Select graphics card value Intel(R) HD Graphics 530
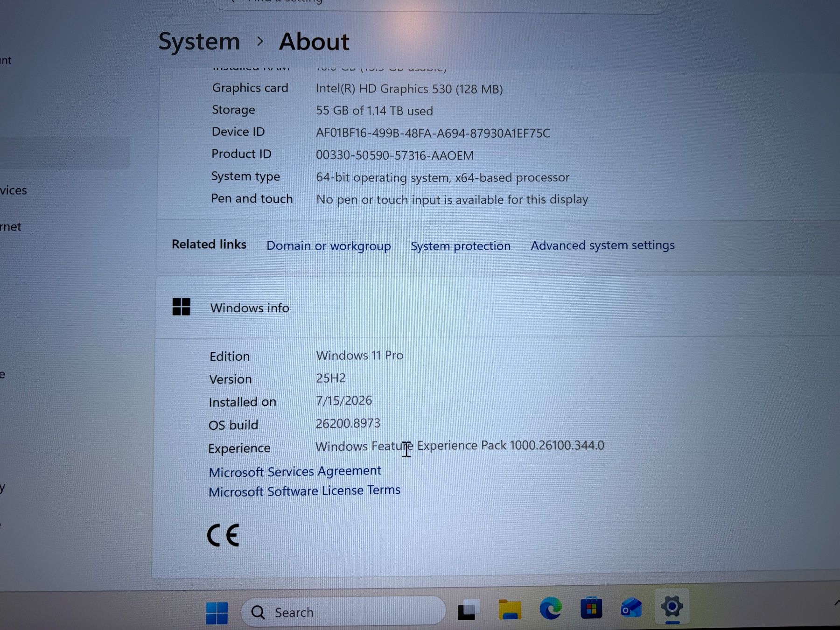The image size is (840, 630). pyautogui.click(x=409, y=89)
